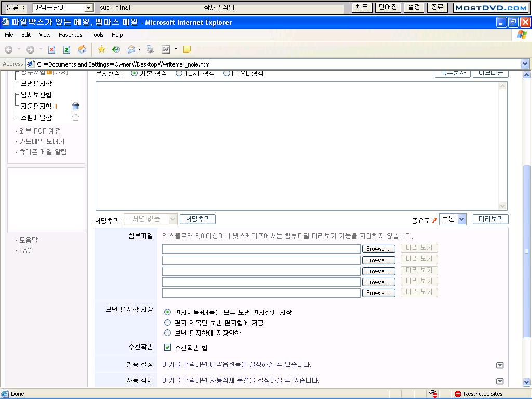Select the HTML 형식 radio button

tap(227, 73)
